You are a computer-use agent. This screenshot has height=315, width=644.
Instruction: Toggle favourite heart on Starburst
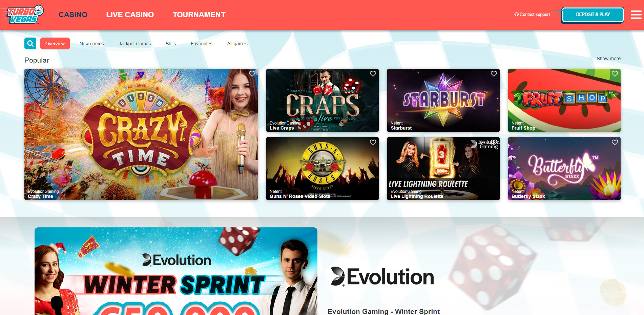[x=494, y=74]
